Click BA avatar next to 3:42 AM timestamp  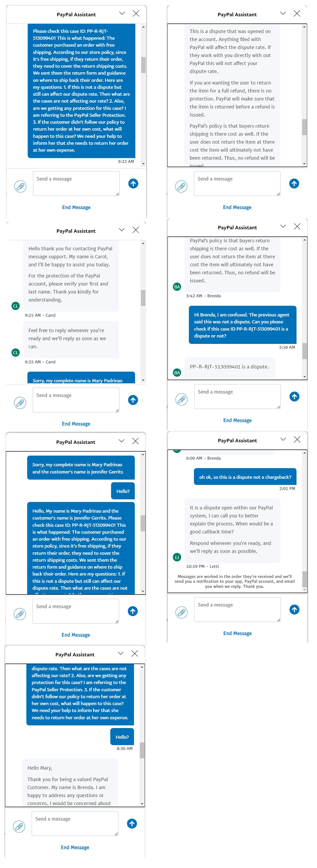177,287
